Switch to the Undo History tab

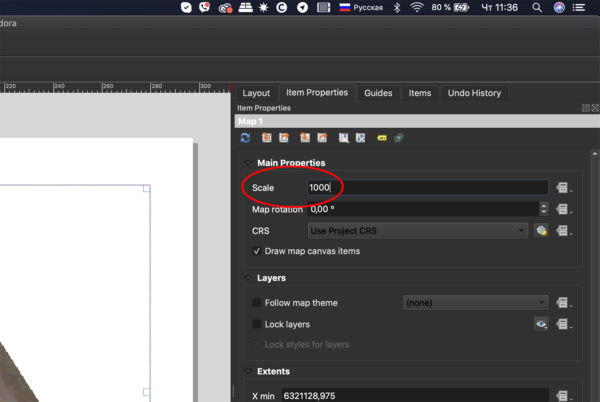point(474,93)
